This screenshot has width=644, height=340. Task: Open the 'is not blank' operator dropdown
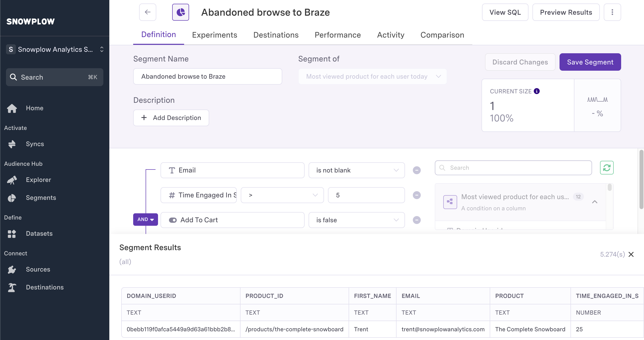[357, 170]
